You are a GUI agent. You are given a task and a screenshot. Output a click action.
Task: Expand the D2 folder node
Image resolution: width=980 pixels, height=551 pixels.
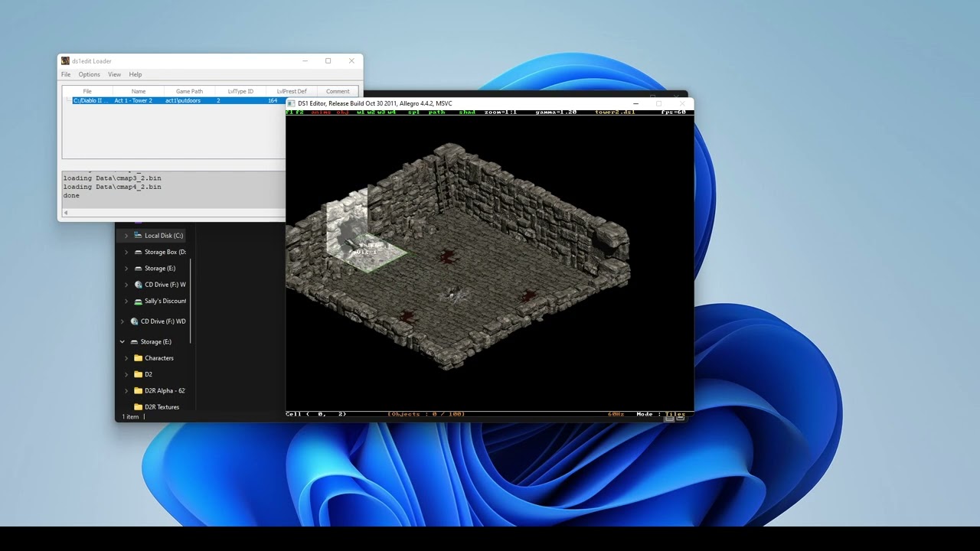pos(126,374)
